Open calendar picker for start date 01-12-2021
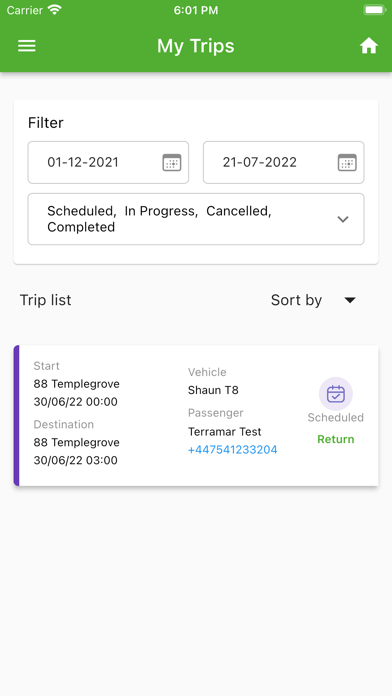Image resolution: width=392 pixels, height=696 pixels. coord(172,162)
